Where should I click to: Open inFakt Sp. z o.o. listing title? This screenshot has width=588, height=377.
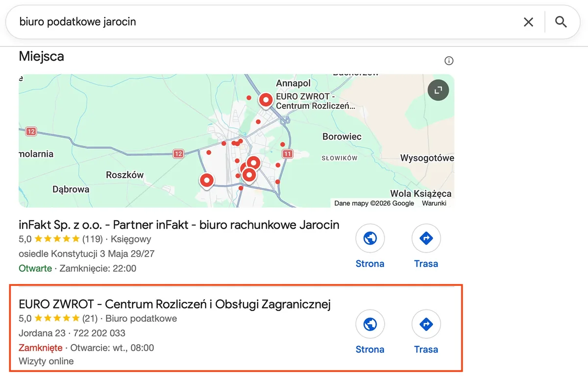click(179, 225)
